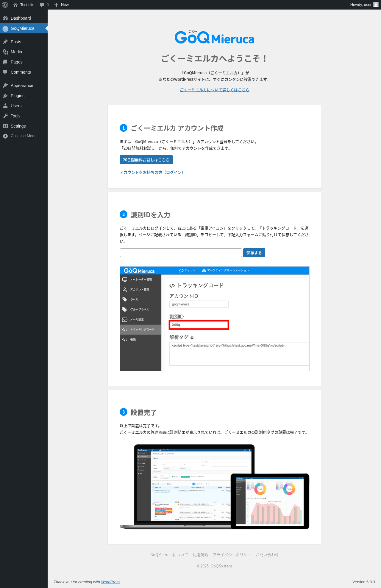Open the Settings menu
381x588 pixels.
(x=24, y=126)
